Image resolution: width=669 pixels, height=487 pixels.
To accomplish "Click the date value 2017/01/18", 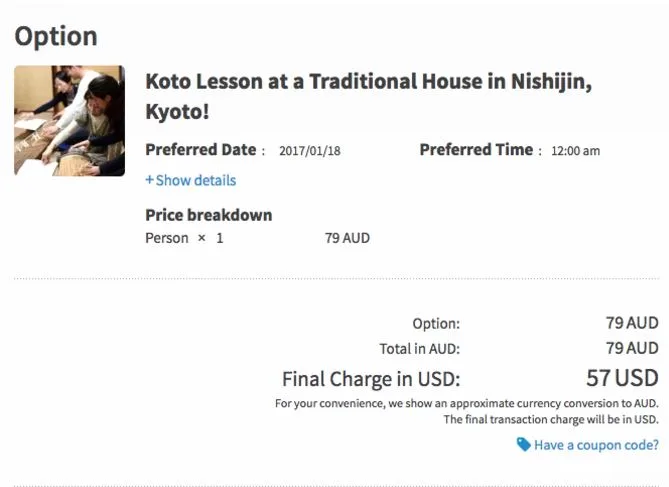I will [311, 151].
